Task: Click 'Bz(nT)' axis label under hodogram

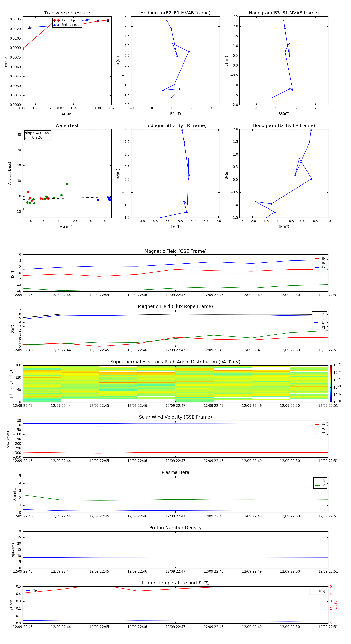Action: pos(175,227)
